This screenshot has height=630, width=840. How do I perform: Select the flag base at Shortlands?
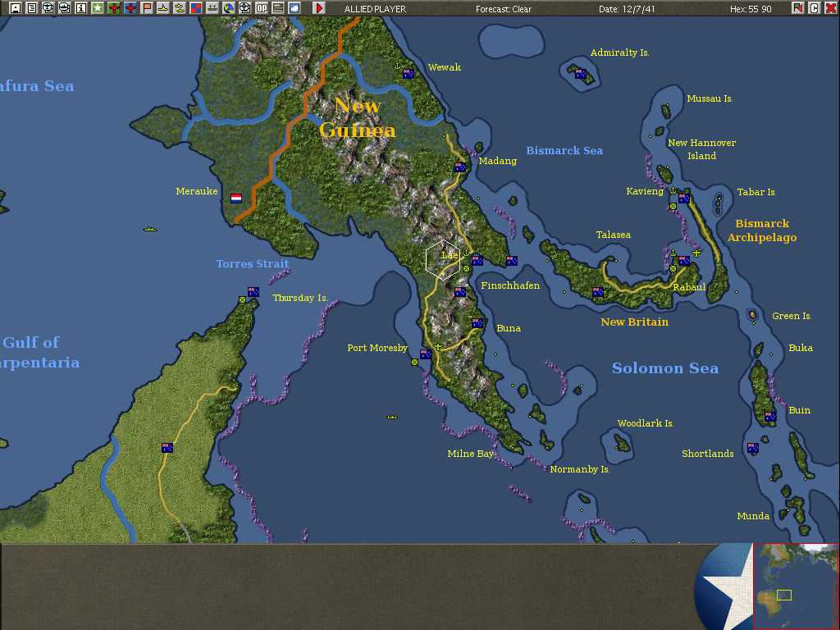click(753, 448)
